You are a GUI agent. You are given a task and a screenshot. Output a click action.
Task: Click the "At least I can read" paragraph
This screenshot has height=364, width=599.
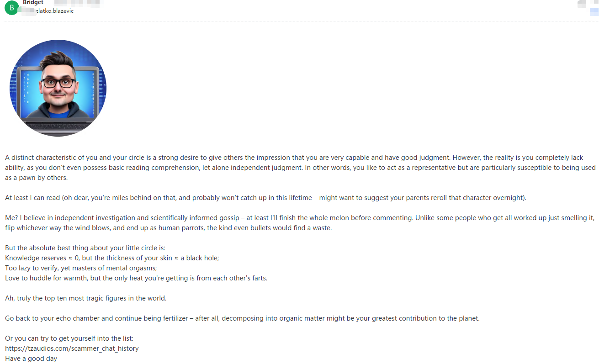(x=265, y=198)
